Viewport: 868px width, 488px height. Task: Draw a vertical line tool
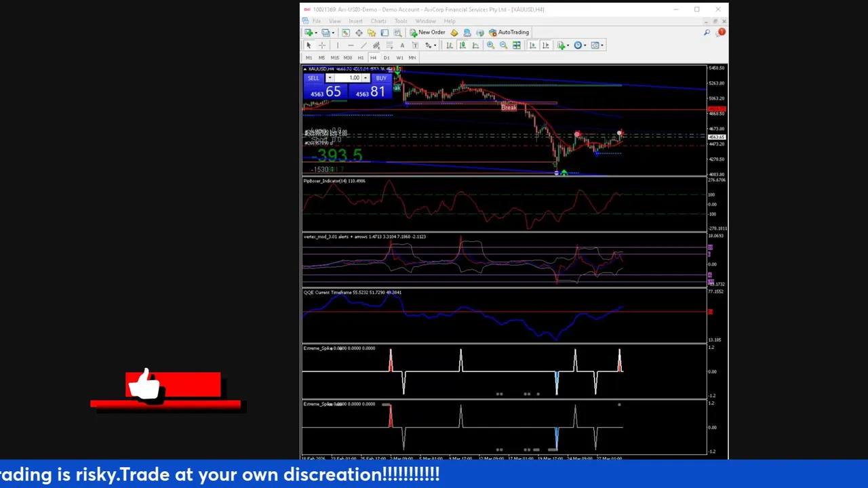(x=337, y=45)
